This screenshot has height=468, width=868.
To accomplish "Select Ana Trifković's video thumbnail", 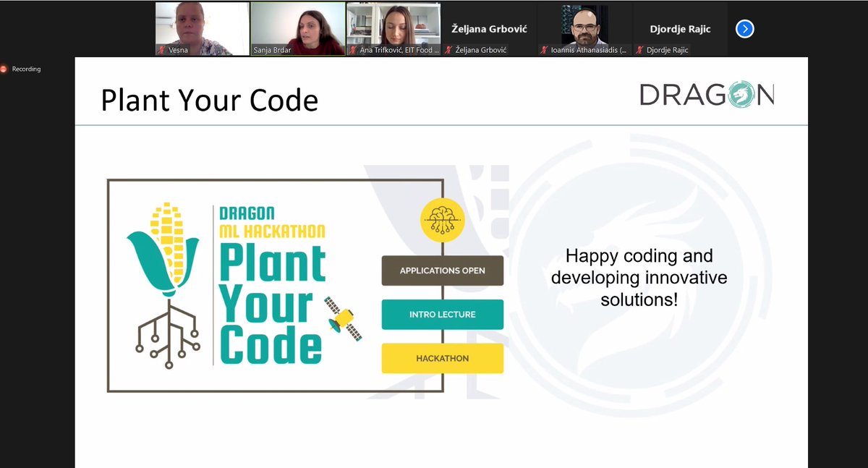I will pos(393,29).
